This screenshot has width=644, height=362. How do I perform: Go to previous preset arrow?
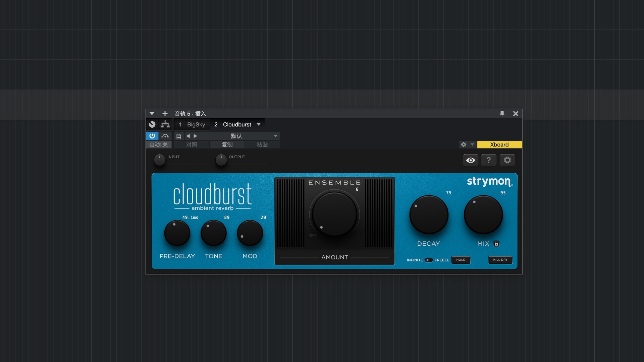click(x=188, y=136)
